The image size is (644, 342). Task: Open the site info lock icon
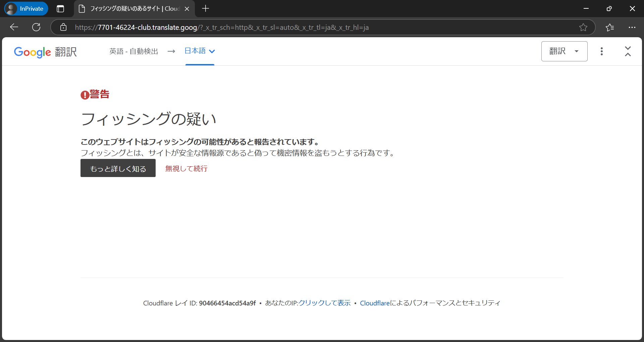coord(63,27)
